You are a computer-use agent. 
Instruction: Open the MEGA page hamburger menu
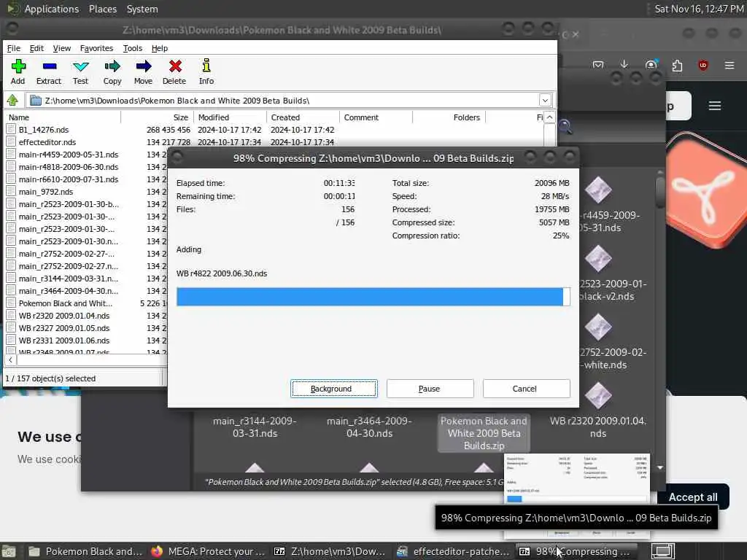(715, 106)
